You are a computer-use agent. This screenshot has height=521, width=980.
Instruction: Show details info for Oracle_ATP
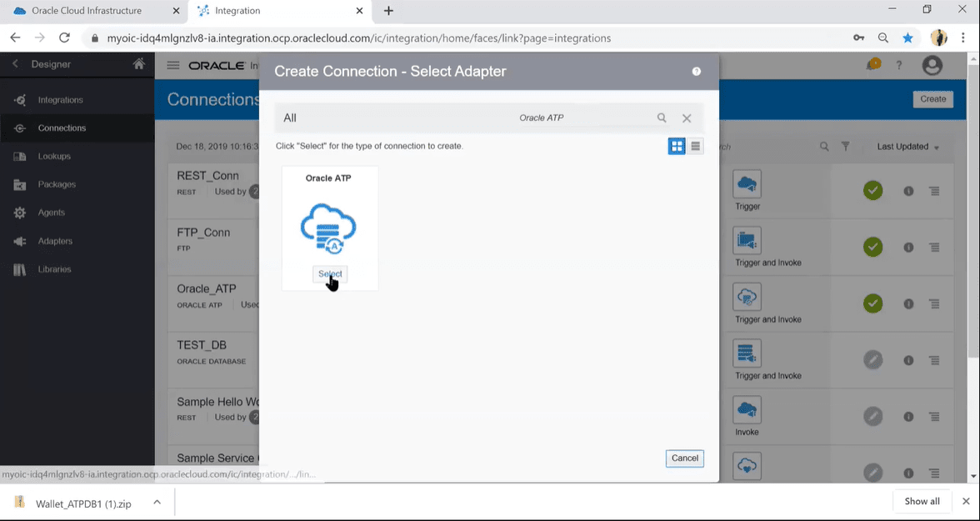click(908, 303)
